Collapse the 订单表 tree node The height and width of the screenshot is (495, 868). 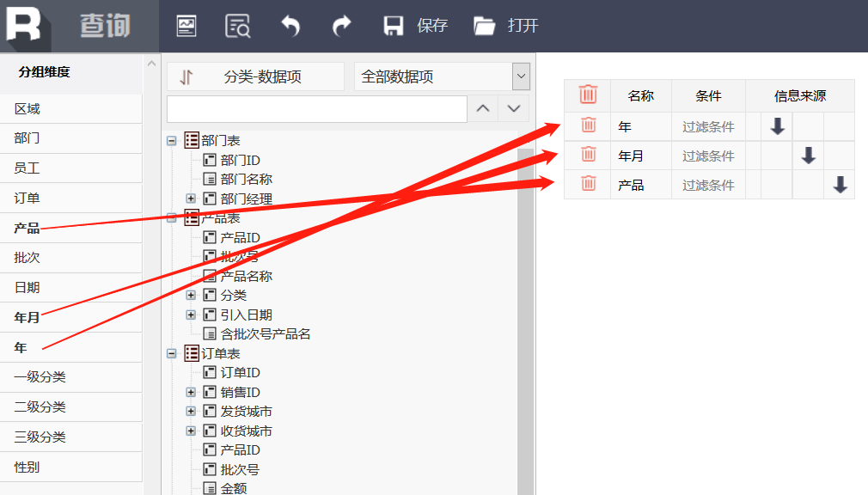172,353
